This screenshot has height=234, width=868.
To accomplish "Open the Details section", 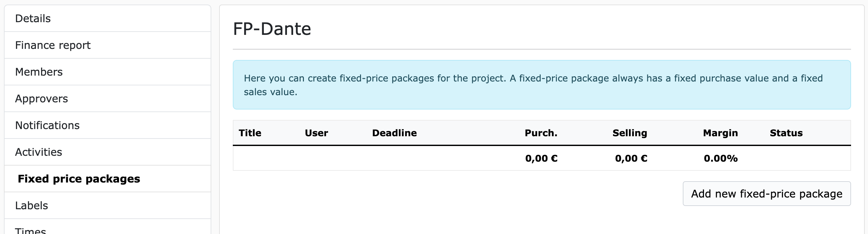I will [33, 18].
